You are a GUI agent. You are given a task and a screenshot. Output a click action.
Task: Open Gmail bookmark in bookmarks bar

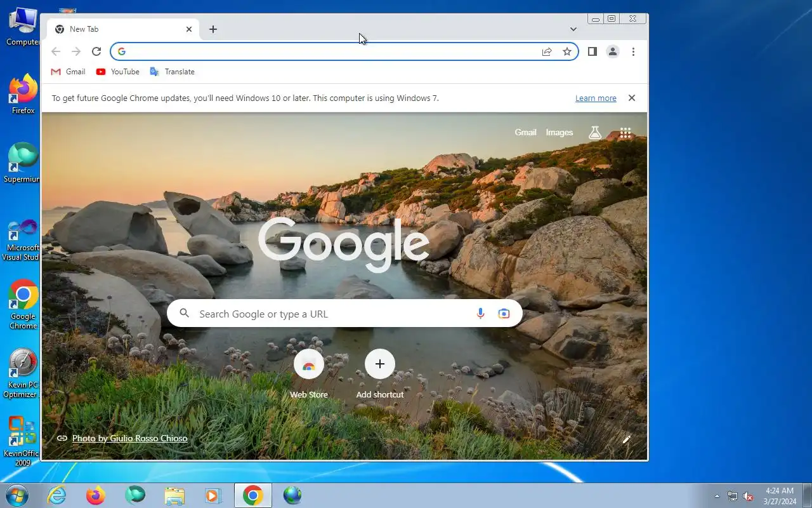pyautogui.click(x=68, y=72)
